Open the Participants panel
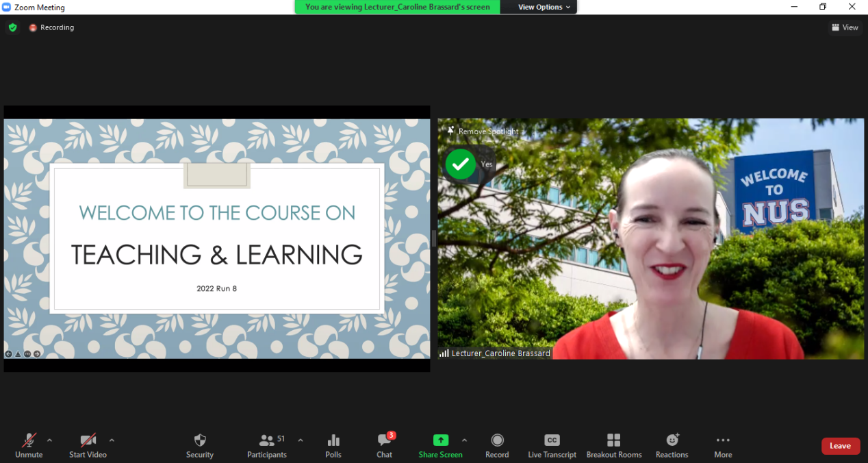The image size is (868, 463). [x=267, y=440]
